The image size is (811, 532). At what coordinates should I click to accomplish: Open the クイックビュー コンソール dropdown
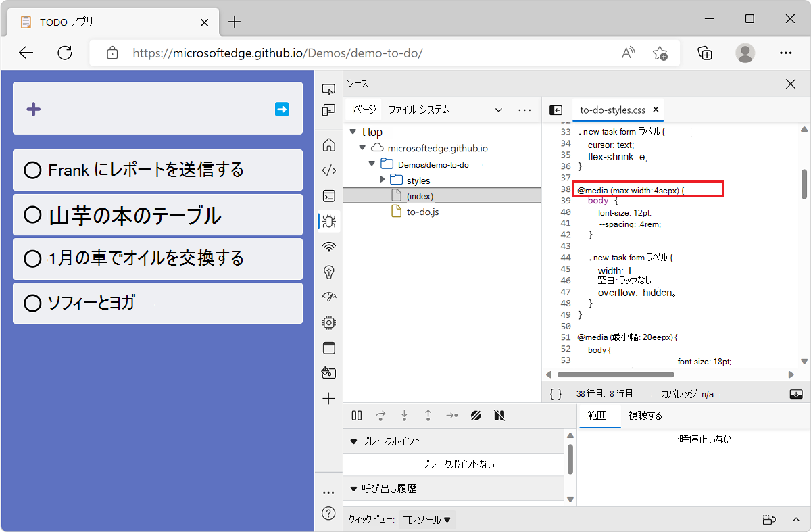click(x=426, y=519)
